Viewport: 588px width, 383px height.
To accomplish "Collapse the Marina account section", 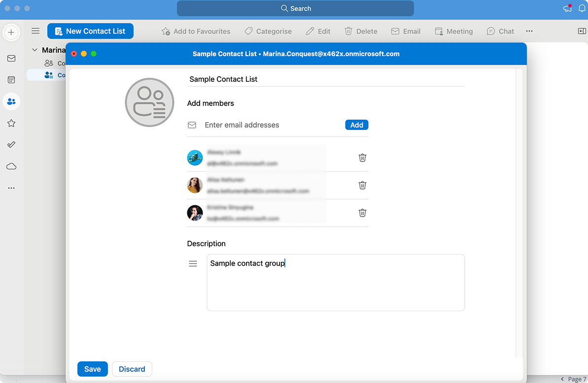I will [35, 50].
